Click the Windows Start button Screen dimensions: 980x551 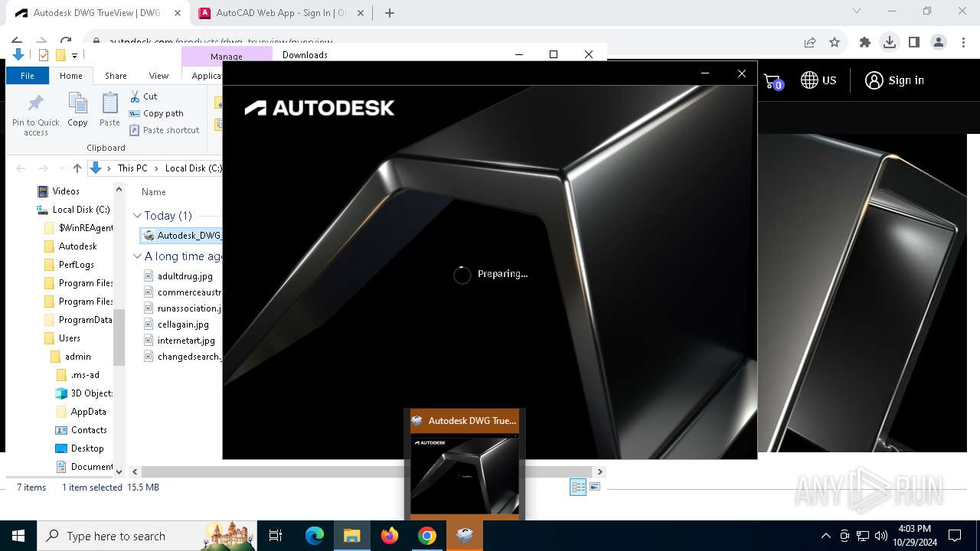pyautogui.click(x=18, y=536)
